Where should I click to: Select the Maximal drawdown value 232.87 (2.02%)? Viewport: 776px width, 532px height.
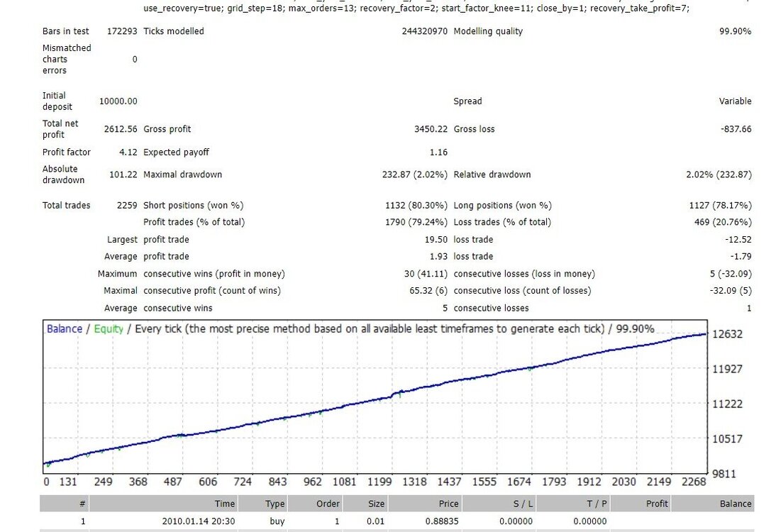pos(414,174)
